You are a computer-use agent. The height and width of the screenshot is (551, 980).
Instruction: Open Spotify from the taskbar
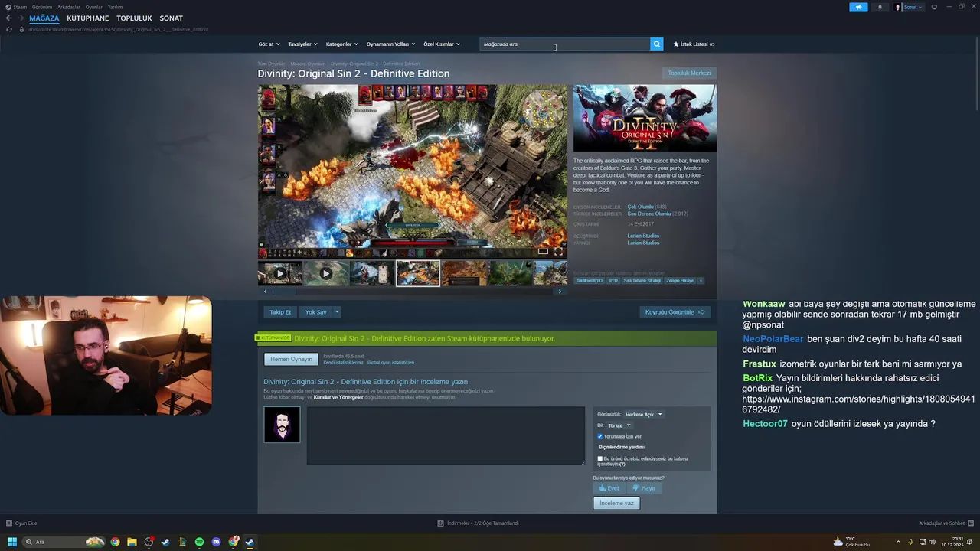[x=199, y=542]
